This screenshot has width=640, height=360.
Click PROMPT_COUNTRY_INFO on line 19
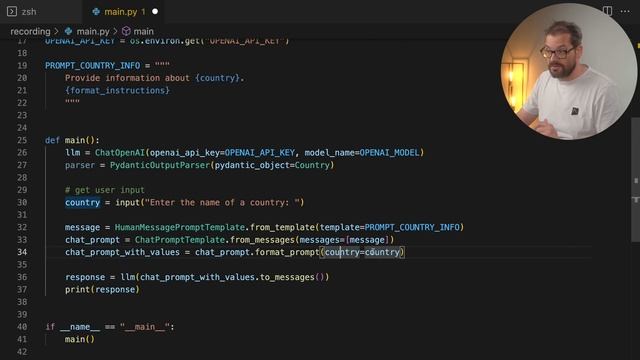point(93,66)
